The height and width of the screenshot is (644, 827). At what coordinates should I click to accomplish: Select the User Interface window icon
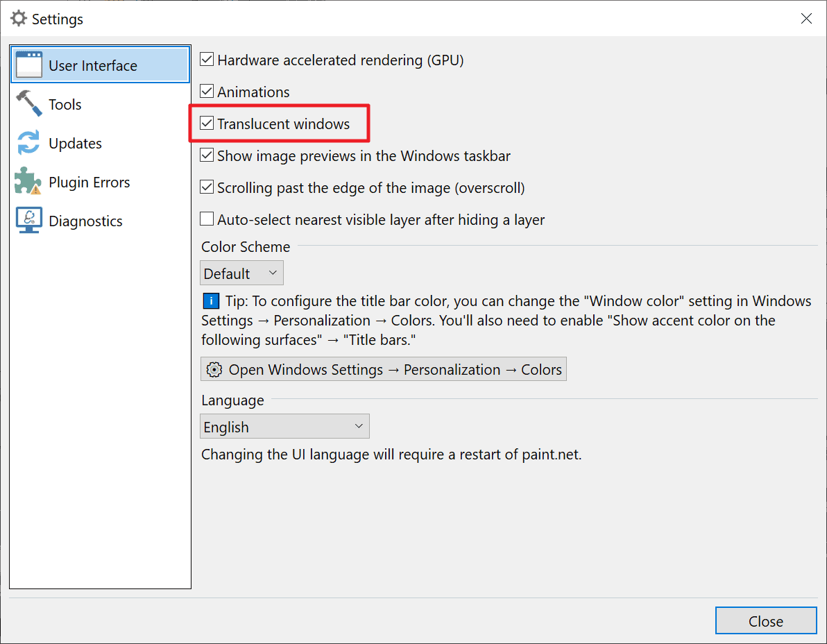point(29,62)
